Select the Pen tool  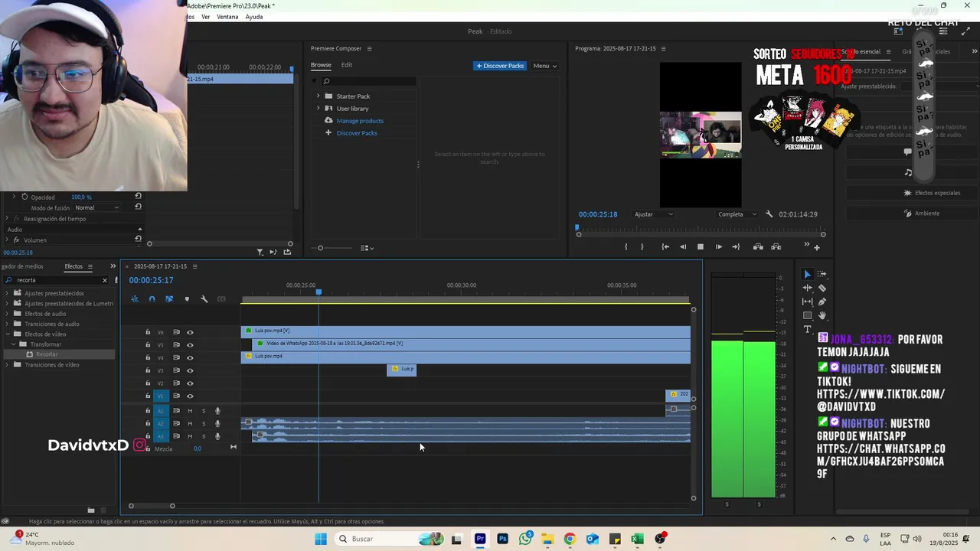(x=822, y=302)
